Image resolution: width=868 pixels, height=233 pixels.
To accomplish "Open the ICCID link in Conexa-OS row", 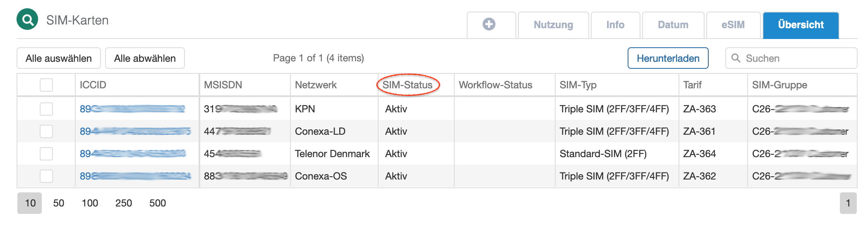I will 135,176.
